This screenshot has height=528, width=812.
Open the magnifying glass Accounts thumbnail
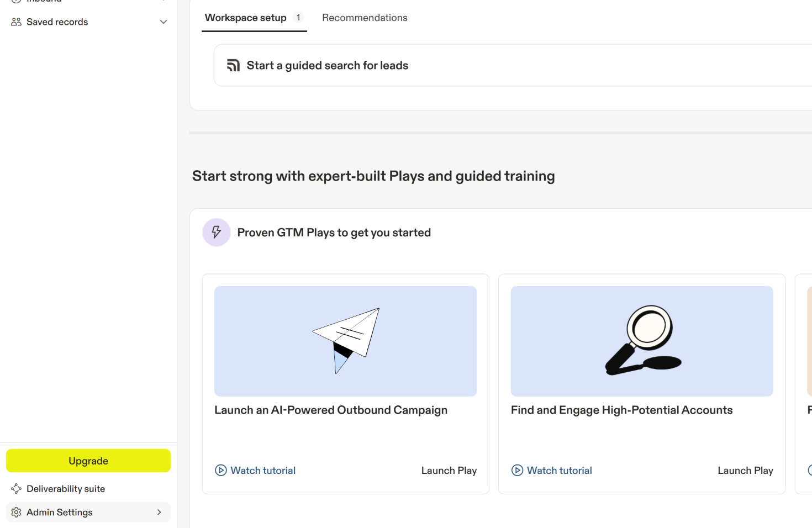(x=642, y=341)
